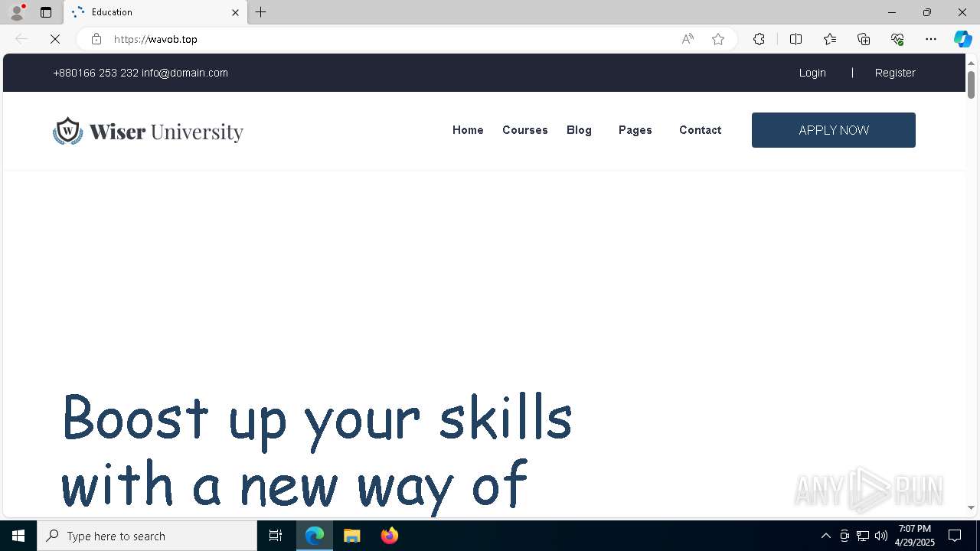This screenshot has height=551, width=980.
Task: Show hidden system tray icons
Action: (825, 536)
